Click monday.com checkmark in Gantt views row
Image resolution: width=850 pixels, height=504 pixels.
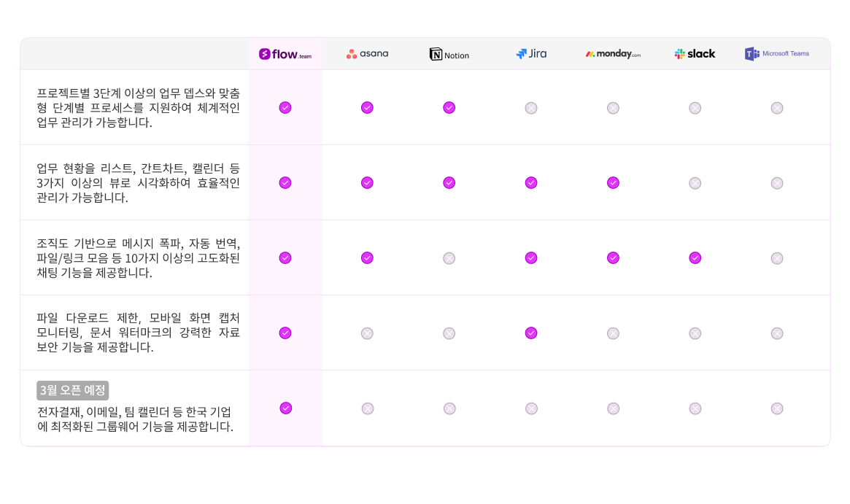[x=613, y=182]
